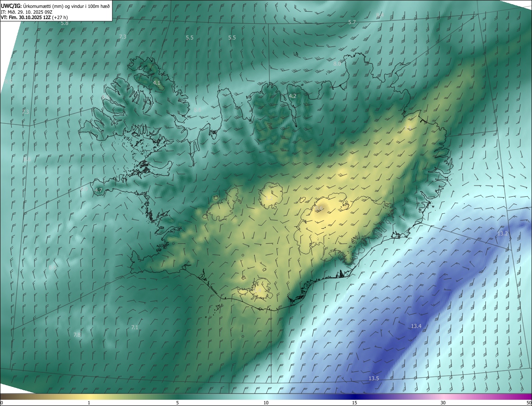Click the 7.8 value label southwest of Iceland
The image size is (532, 406).
click(x=77, y=335)
